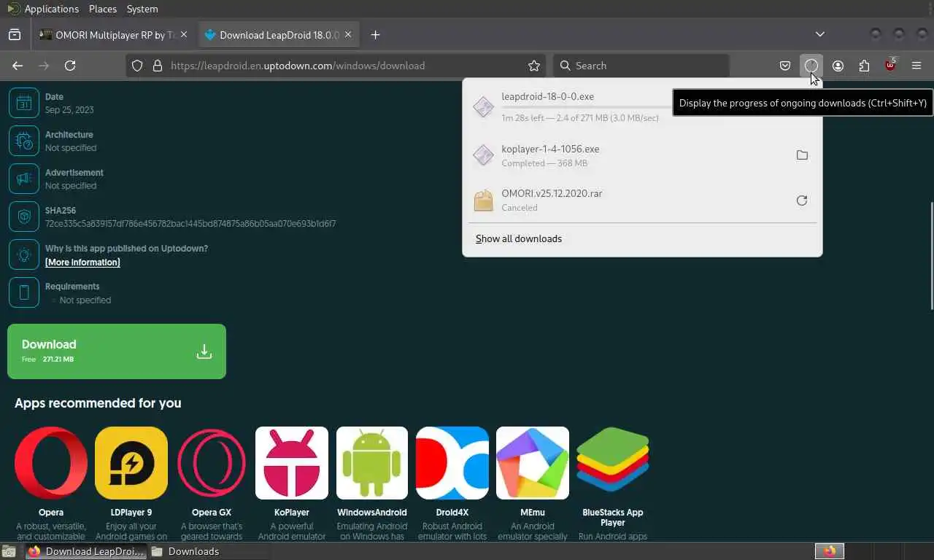
Task: Open the System menu
Action: pyautogui.click(x=142, y=9)
